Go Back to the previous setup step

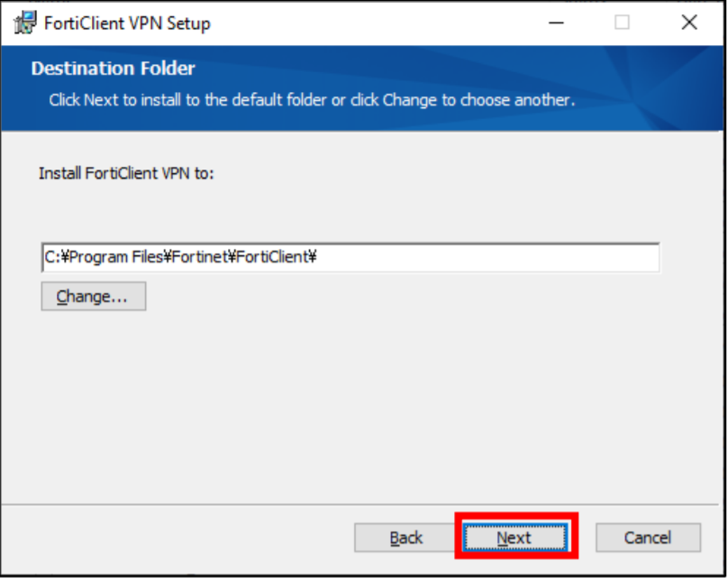click(406, 537)
